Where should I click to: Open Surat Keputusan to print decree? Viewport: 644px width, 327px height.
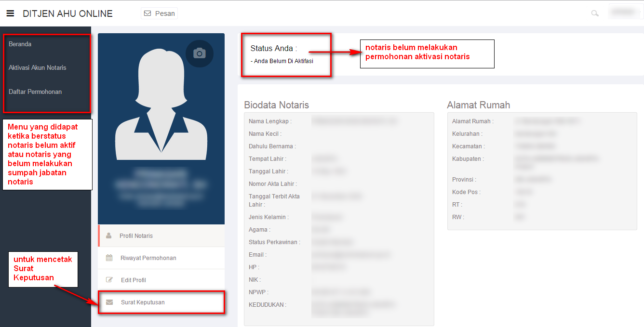click(x=143, y=302)
